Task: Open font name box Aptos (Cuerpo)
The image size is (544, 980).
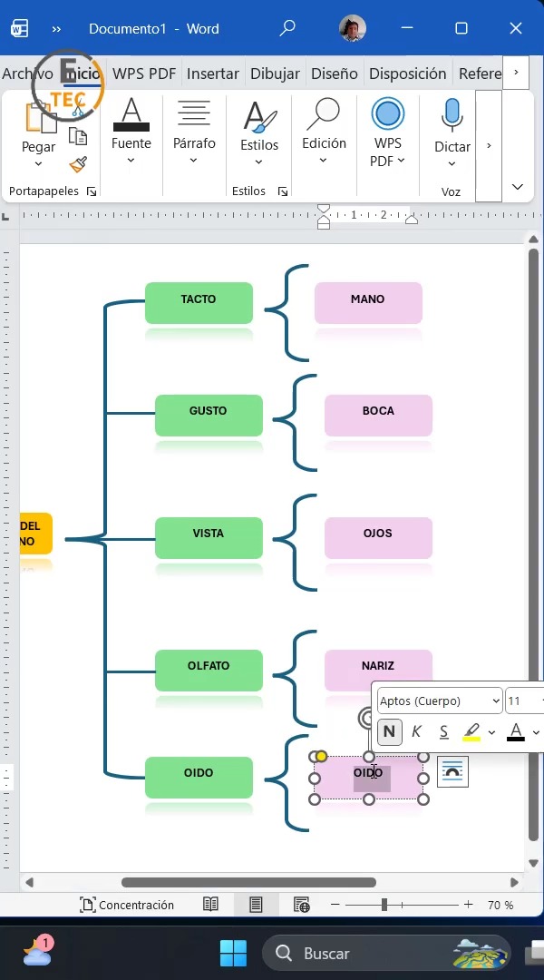Action: [x=440, y=701]
